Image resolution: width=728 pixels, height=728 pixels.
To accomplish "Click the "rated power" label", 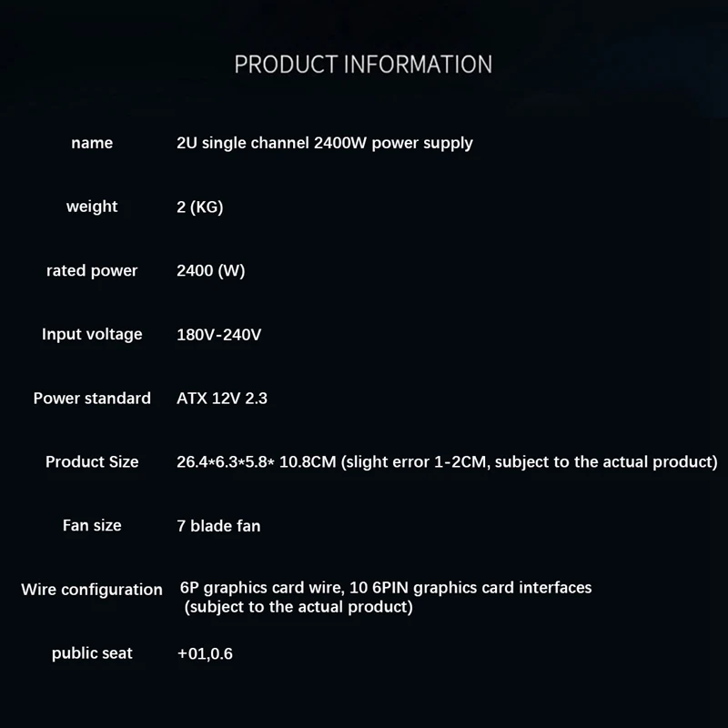I will point(92,270).
